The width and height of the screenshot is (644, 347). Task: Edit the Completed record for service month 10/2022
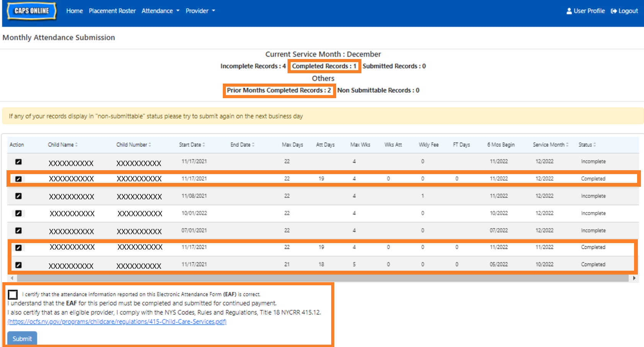pyautogui.click(x=18, y=265)
